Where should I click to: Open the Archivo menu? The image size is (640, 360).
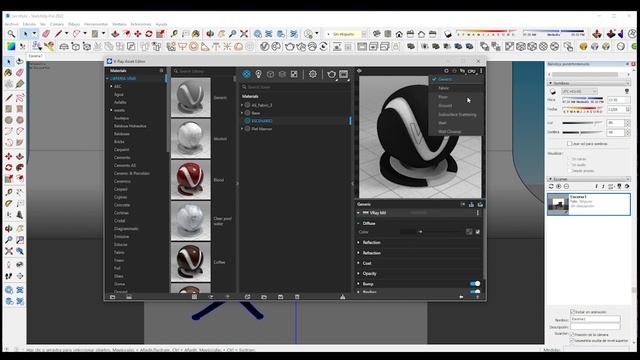11,24
